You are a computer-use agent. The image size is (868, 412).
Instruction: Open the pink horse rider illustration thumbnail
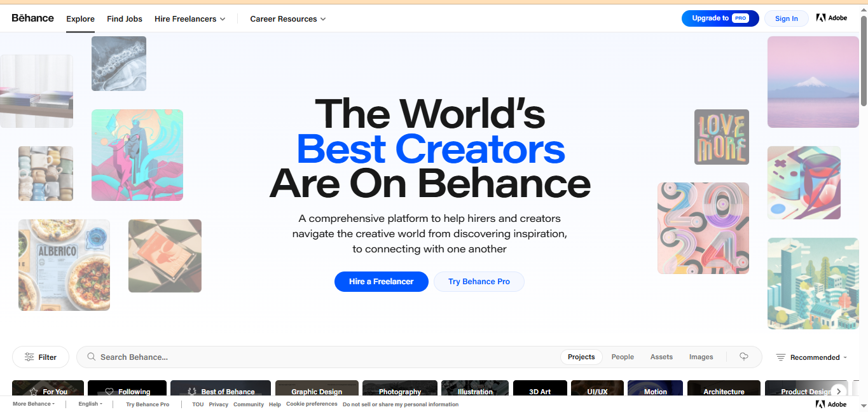(137, 155)
